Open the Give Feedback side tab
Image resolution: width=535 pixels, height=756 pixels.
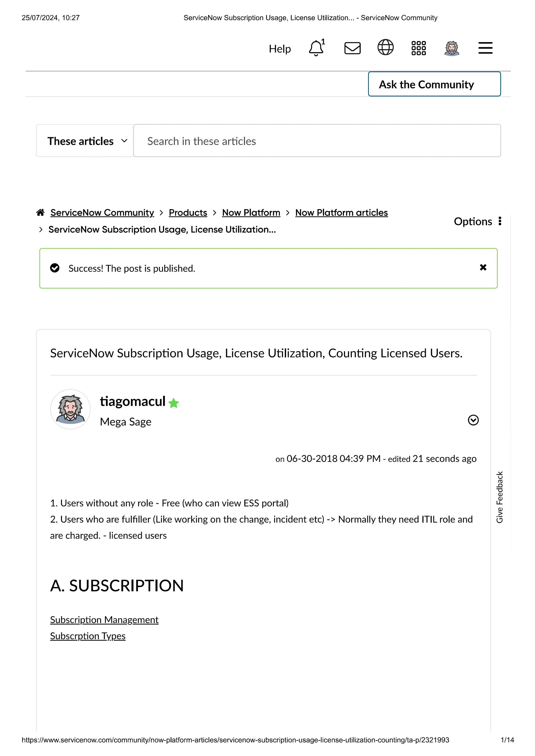pos(500,497)
